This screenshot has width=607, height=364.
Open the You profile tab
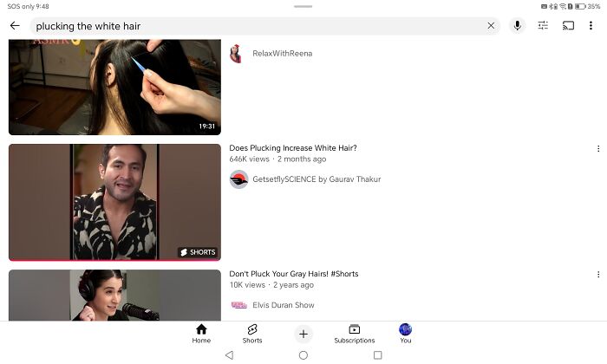pyautogui.click(x=405, y=334)
